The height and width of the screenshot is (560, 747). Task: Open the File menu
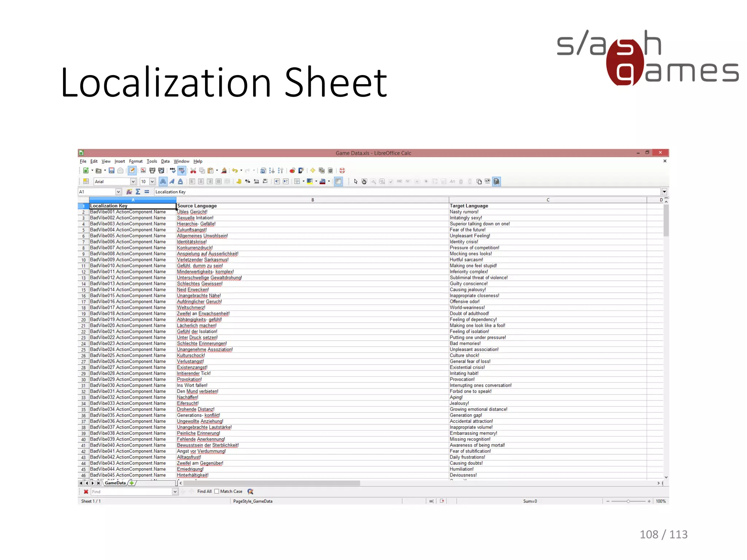[83, 162]
